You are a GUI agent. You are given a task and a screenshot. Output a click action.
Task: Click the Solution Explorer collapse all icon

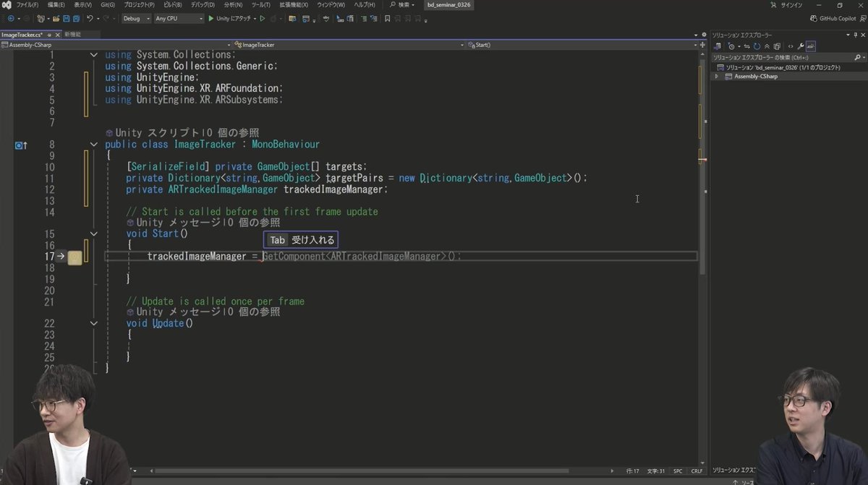pos(767,46)
